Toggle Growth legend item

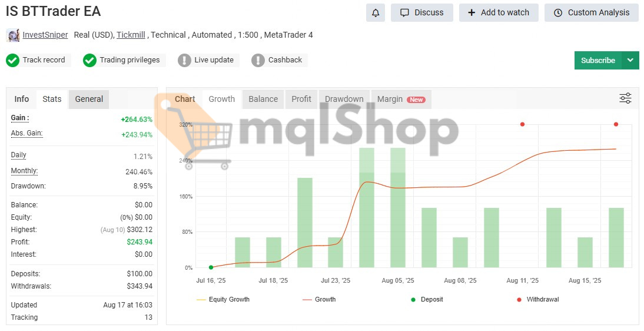[x=319, y=299]
